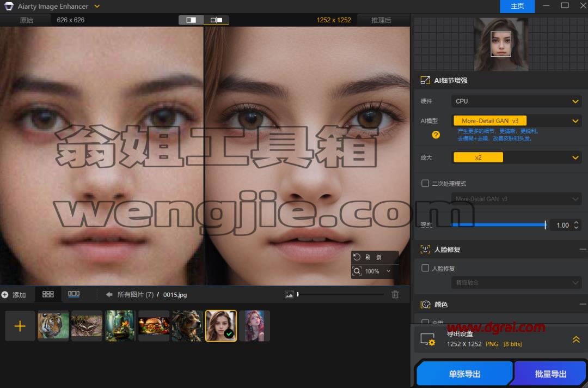Open the dropdown arrow beside the app title
This screenshot has width=588, height=388.
[97, 7]
